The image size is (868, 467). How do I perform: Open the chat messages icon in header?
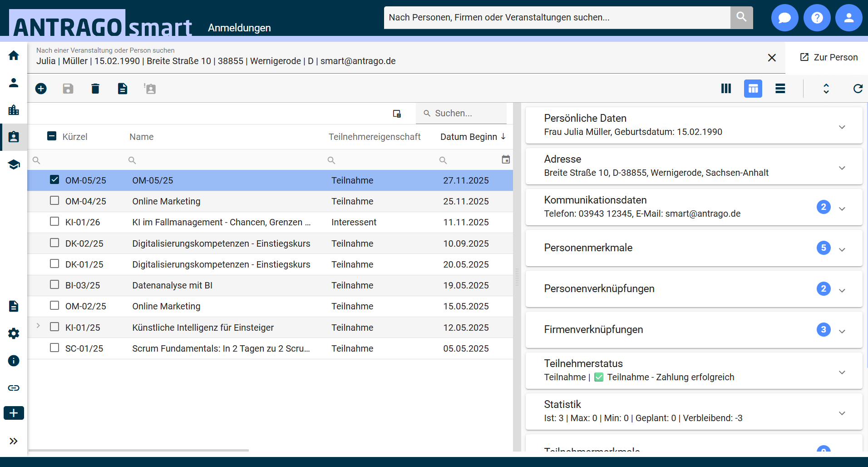[784, 18]
